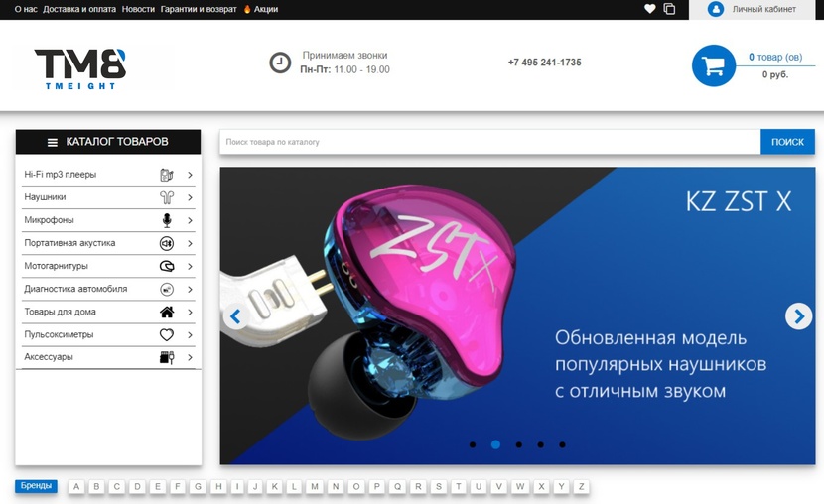Image resolution: width=824 pixels, height=504 pixels.
Task: Open the blue shopping cart icon
Action: point(714,65)
